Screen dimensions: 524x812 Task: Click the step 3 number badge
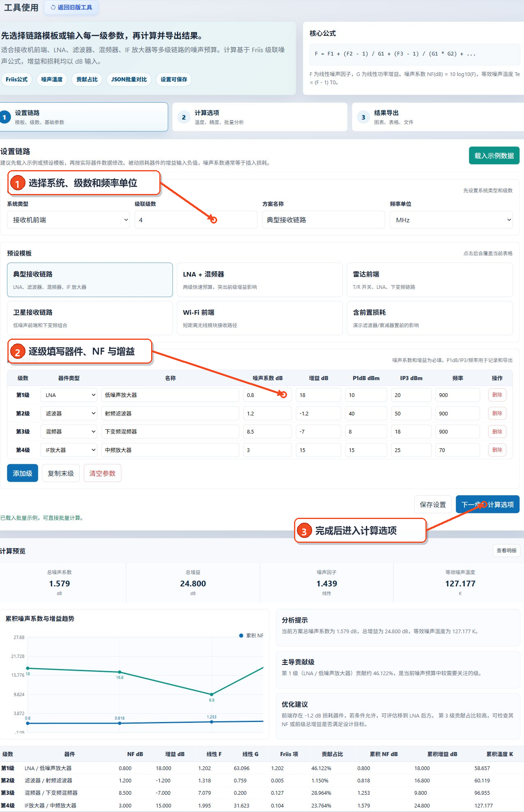[363, 117]
